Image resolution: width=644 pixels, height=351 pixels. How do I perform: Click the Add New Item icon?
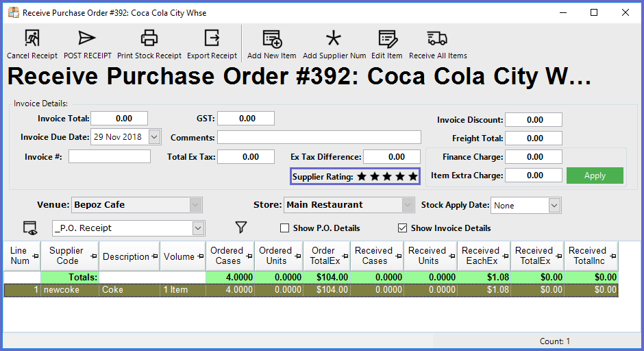(271, 38)
